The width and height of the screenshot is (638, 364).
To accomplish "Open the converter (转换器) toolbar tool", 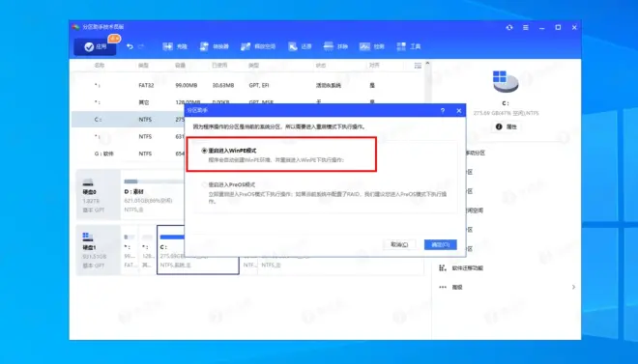I will (x=214, y=46).
